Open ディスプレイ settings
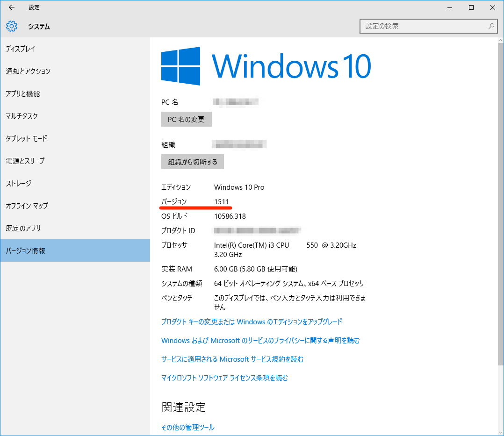The height and width of the screenshot is (436, 504). tap(75, 49)
